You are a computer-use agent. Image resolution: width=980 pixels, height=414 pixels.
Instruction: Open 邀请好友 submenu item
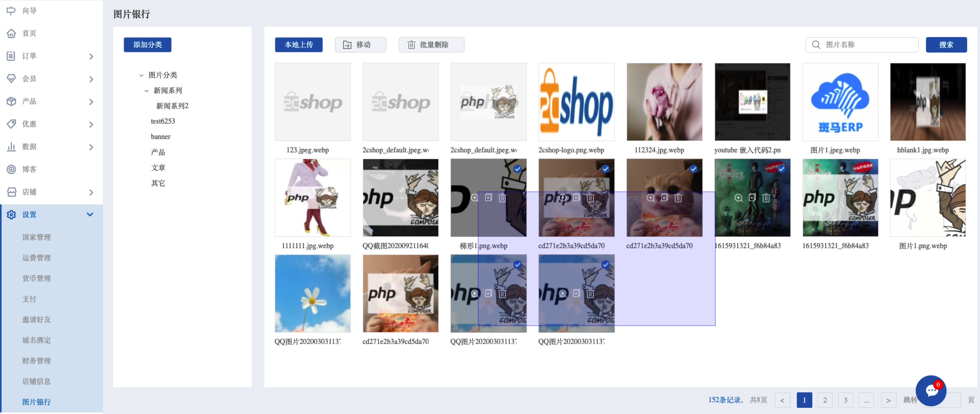tap(37, 320)
